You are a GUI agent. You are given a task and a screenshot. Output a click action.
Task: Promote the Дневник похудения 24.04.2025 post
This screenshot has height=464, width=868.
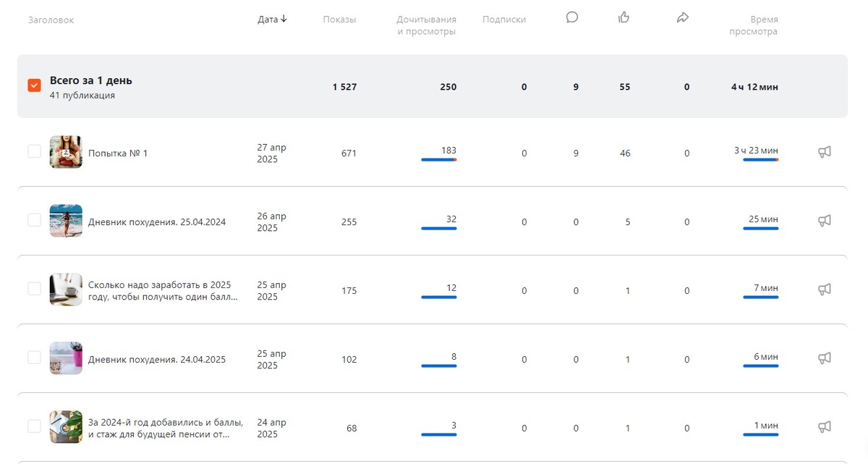pos(824,358)
